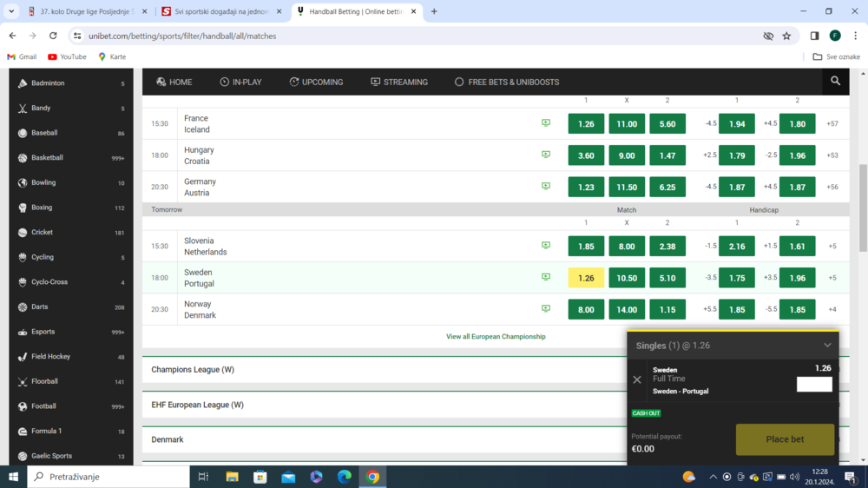Click the stake input field in betslip
868x488 pixels.
814,384
